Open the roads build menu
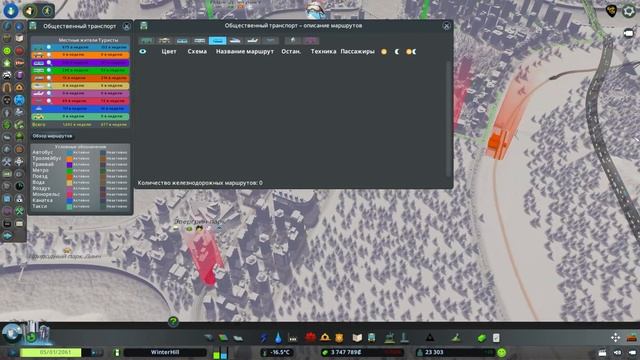 (x=209, y=338)
